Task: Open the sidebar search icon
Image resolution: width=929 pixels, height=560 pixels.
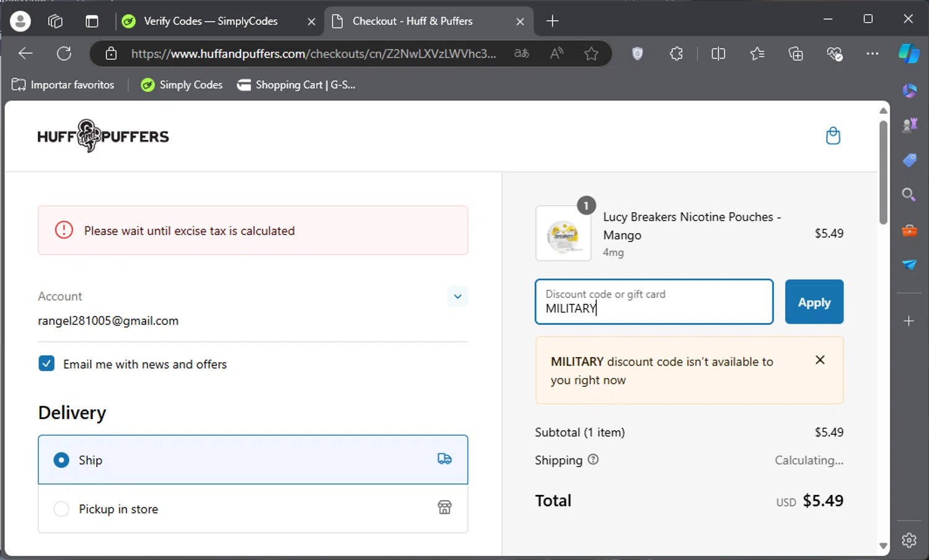Action: click(909, 195)
